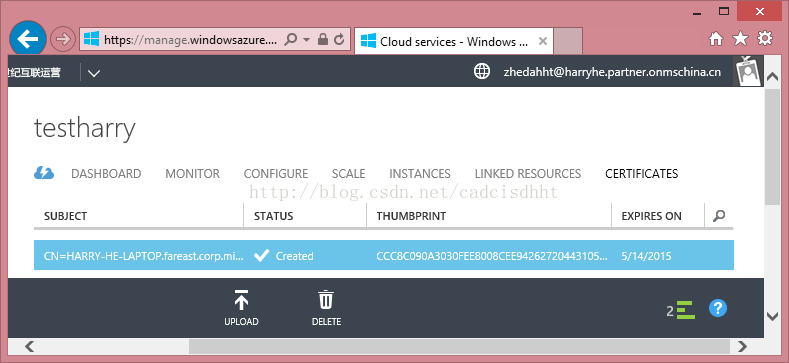Click the browser Forward arrow button
This screenshot has width=789, height=363.
point(63,39)
